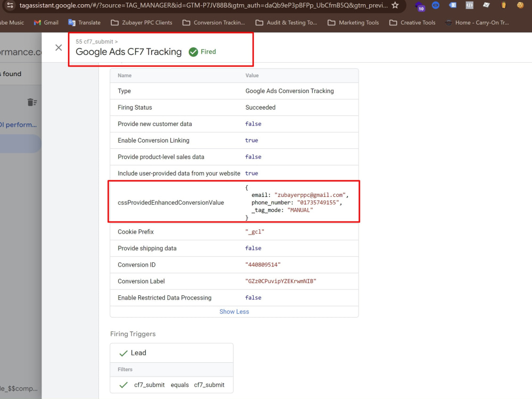
Task: Expand the Filters section under Lead
Action: (125, 369)
